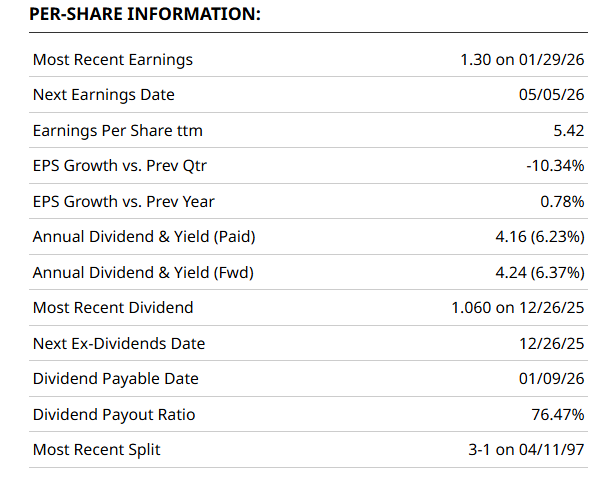This screenshot has width=612, height=486.
Task: Select the Next Earnings Date label
Action: click(x=104, y=95)
